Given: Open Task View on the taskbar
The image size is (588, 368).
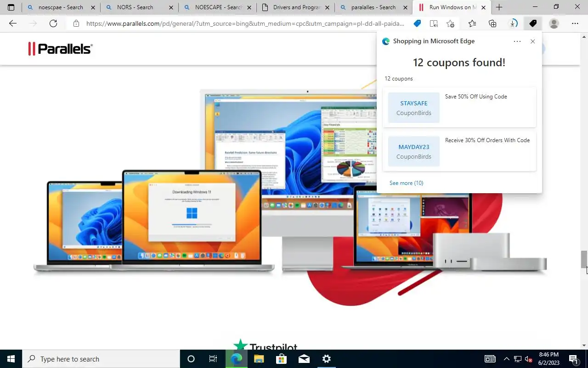Looking at the screenshot, I should coord(213,359).
